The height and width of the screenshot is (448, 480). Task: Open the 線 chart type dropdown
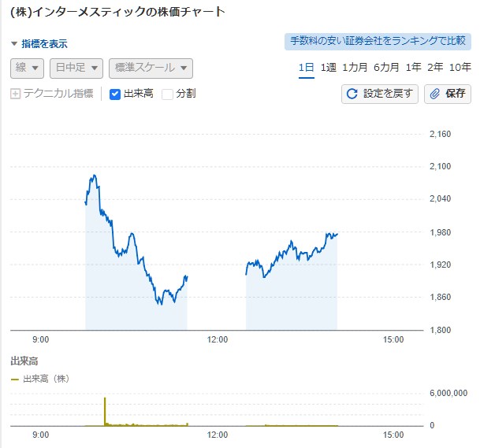27,68
